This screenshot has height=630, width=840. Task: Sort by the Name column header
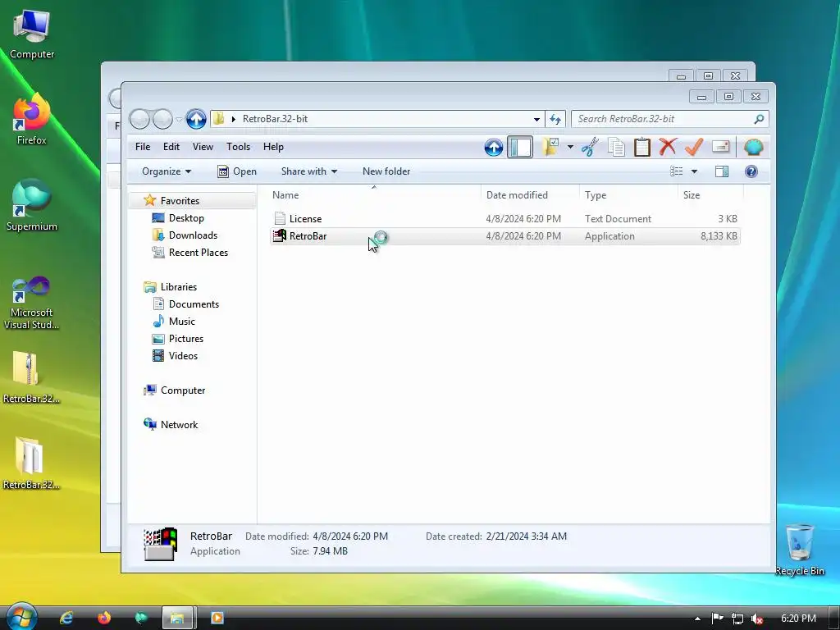pos(374,195)
